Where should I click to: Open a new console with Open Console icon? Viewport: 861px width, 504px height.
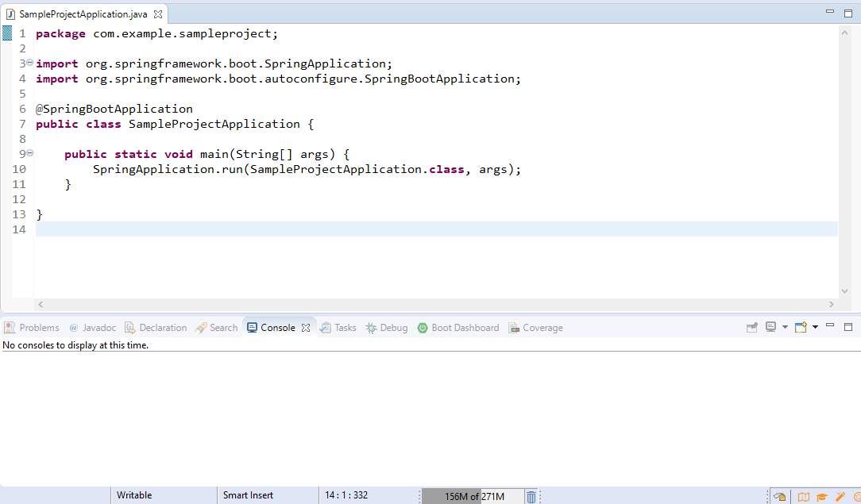tap(801, 327)
